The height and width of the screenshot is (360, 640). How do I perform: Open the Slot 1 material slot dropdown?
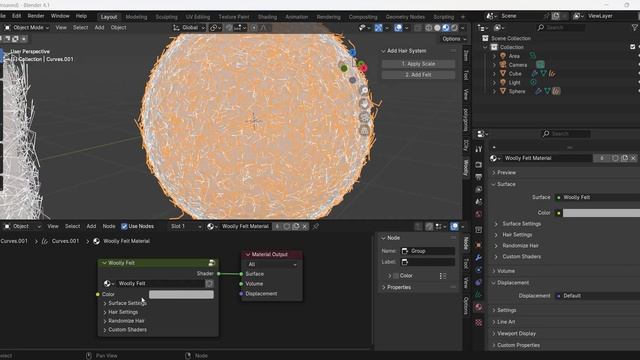pos(186,226)
